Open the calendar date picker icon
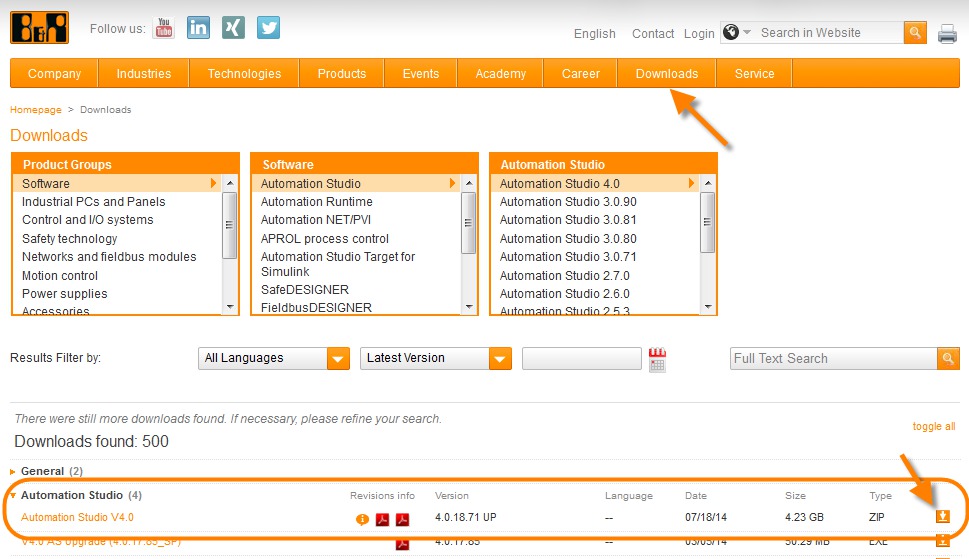 click(657, 360)
